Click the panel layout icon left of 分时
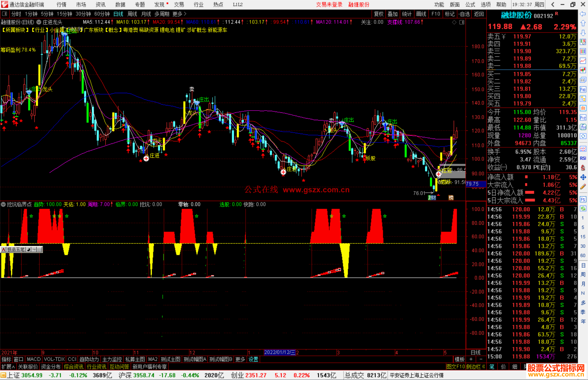 tap(5, 14)
